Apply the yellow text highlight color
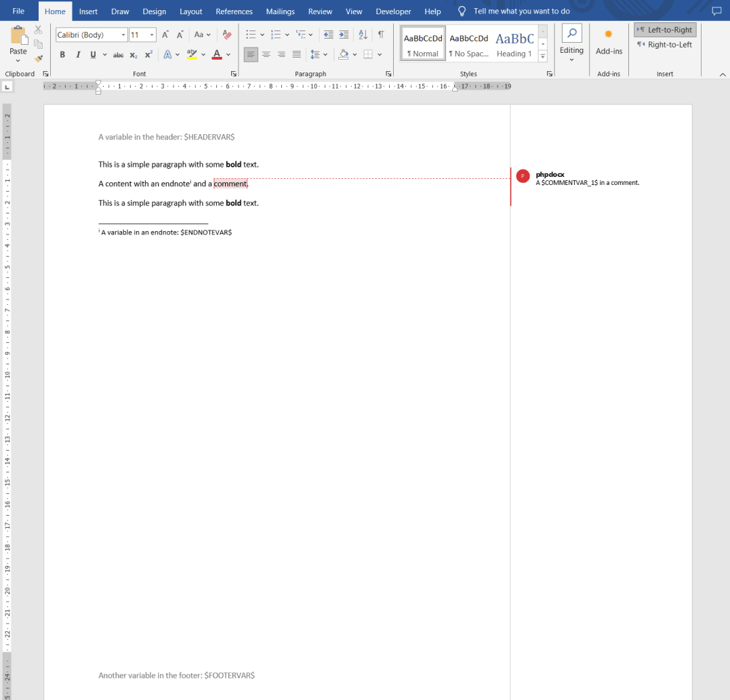Viewport: 730px width, 700px height. [192, 54]
